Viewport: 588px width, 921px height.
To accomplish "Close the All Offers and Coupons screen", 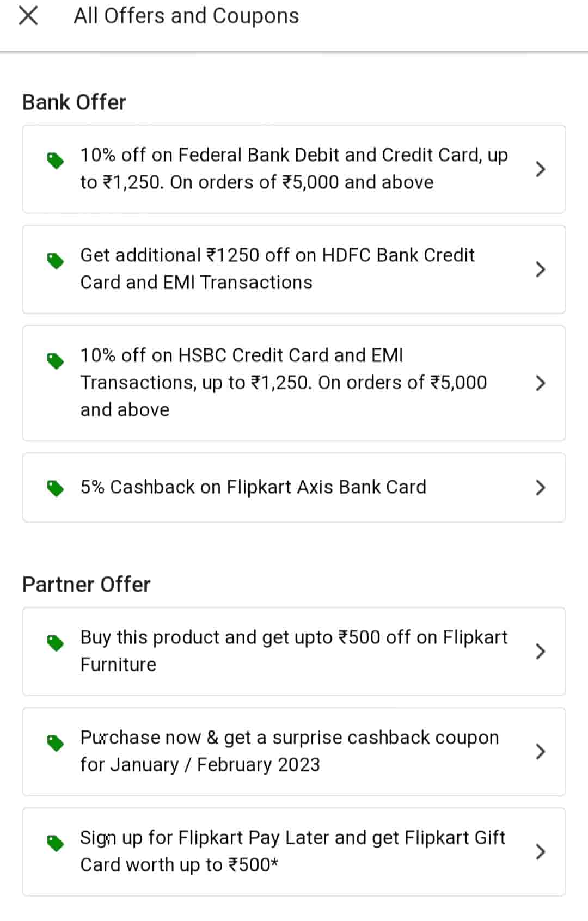I will click(x=28, y=16).
